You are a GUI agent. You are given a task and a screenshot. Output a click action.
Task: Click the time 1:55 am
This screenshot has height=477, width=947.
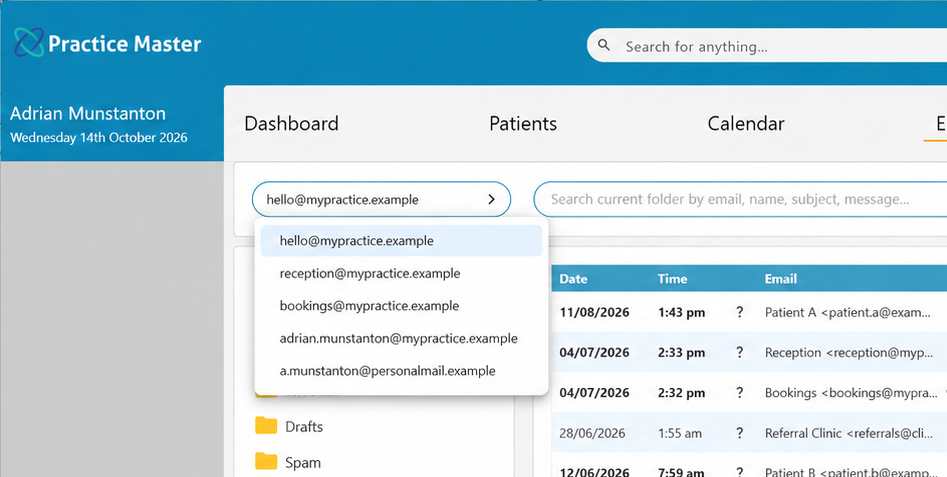(679, 433)
